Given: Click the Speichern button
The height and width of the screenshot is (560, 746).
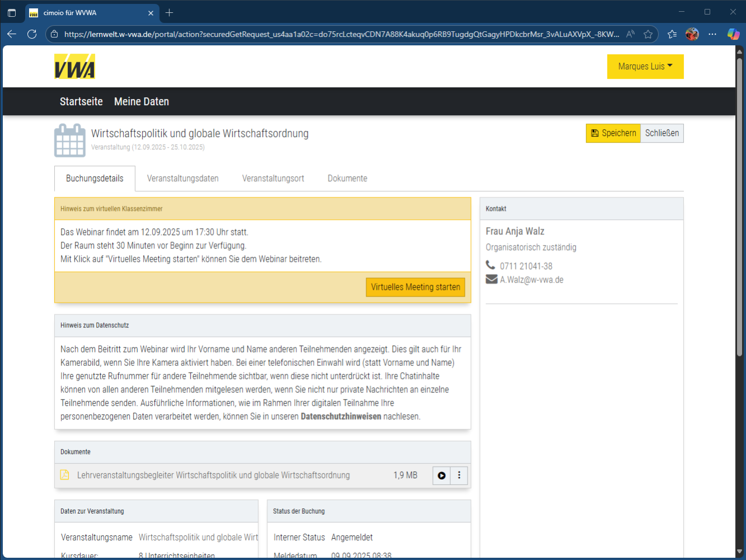Looking at the screenshot, I should (x=613, y=133).
